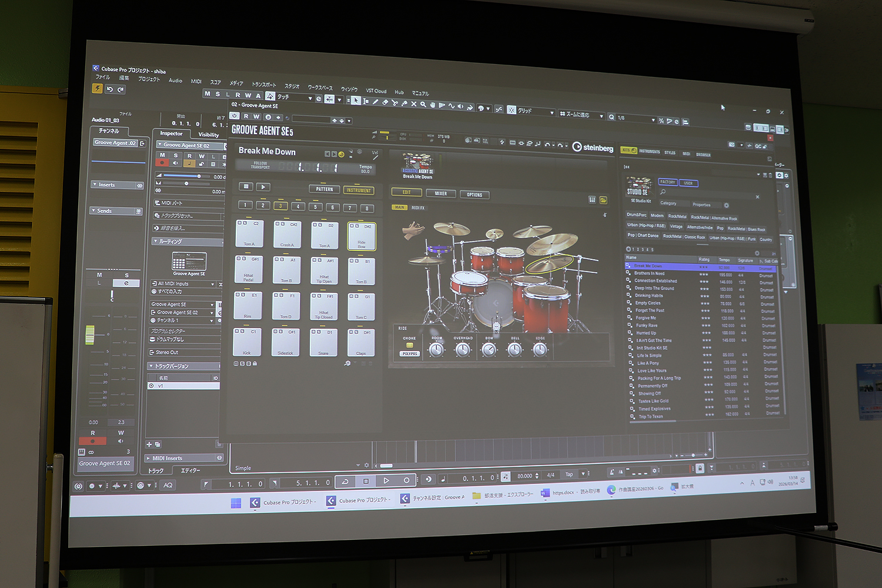Pick the Scissors split tool
Viewport: 882px width, 588px height.
pyautogui.click(x=395, y=103)
